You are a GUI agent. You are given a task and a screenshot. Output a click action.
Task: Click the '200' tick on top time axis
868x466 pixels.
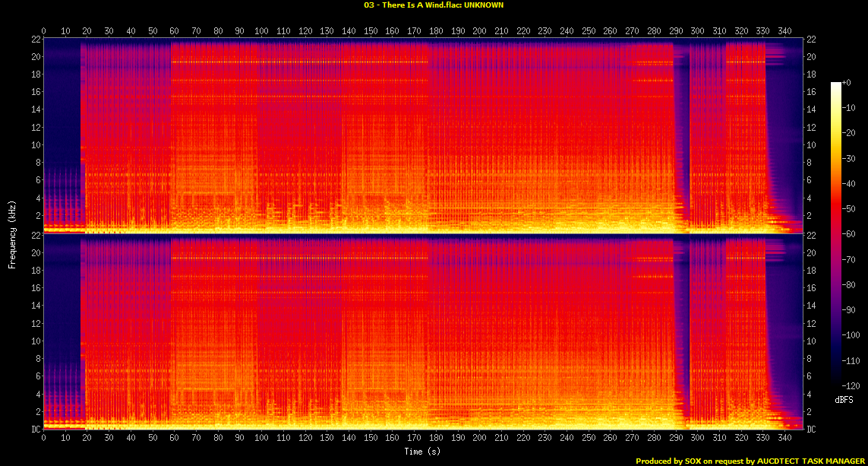coord(480,31)
